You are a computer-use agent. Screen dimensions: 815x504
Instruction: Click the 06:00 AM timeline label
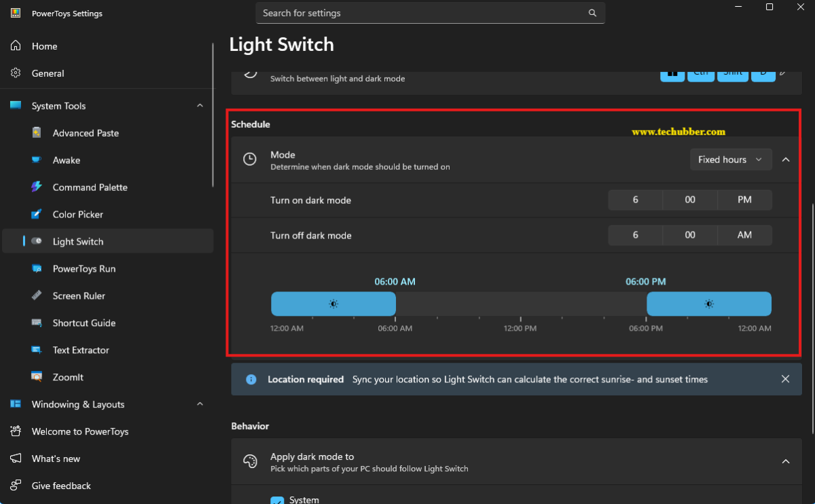coord(395,281)
